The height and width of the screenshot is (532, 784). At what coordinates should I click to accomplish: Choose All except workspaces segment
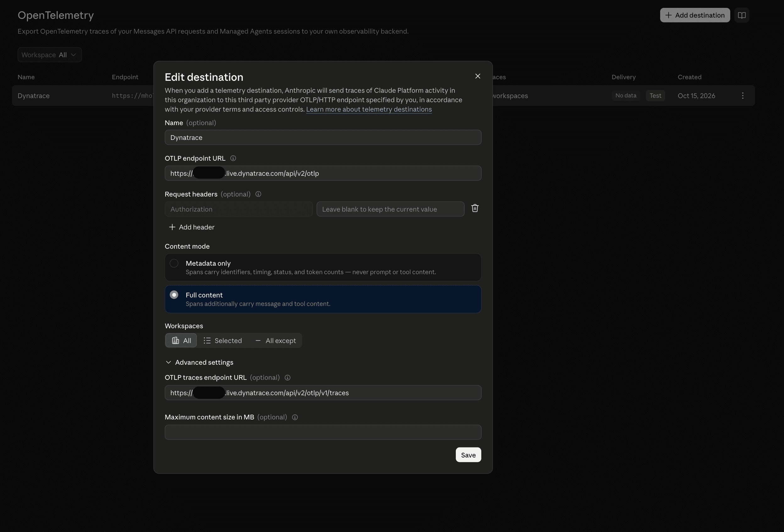click(x=276, y=341)
